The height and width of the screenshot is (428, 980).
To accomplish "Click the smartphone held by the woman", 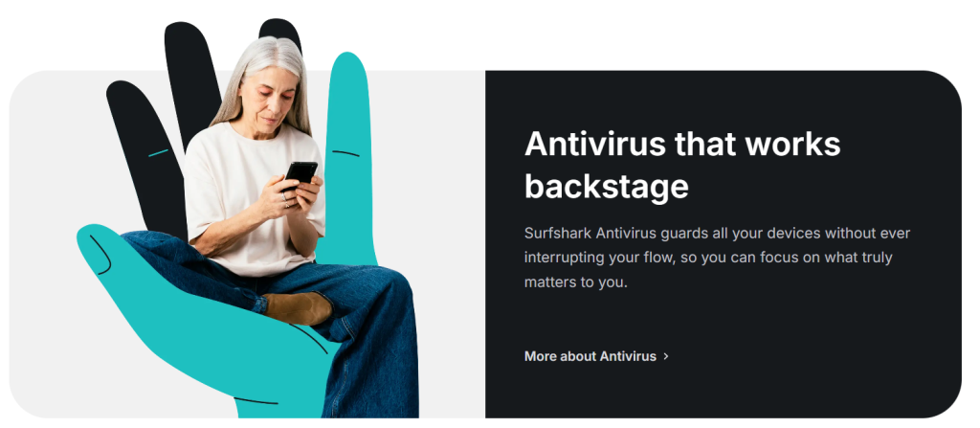I will tap(301, 172).
